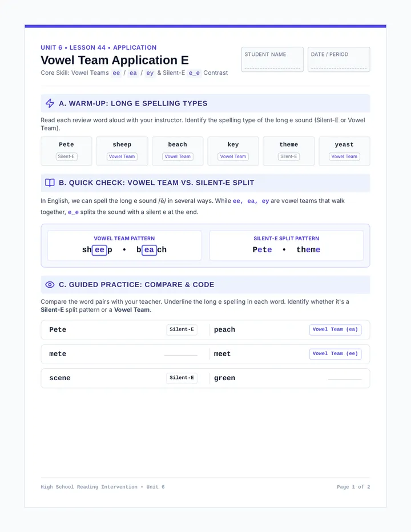Image resolution: width=411 pixels, height=532 pixels.
Task: Click the blank answer line beside mete
Action: coord(180,355)
